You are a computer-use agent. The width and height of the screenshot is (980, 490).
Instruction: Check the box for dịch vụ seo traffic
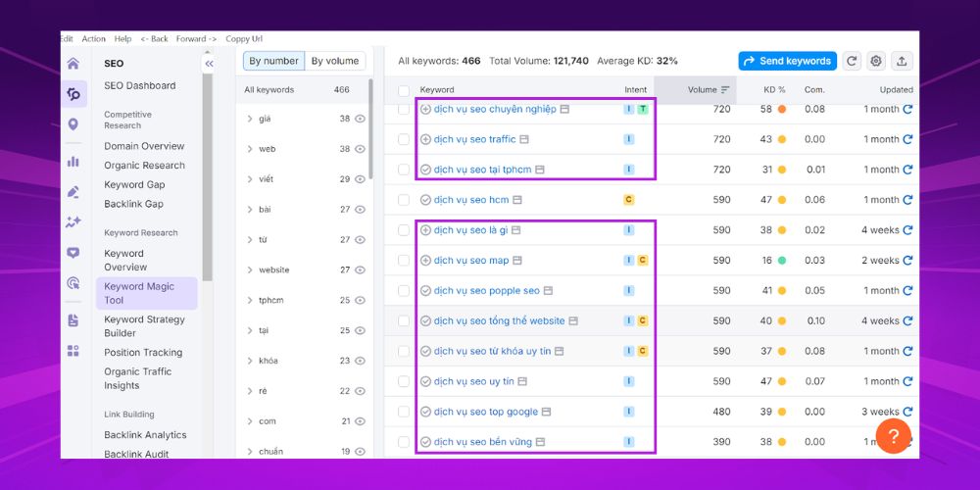[404, 139]
